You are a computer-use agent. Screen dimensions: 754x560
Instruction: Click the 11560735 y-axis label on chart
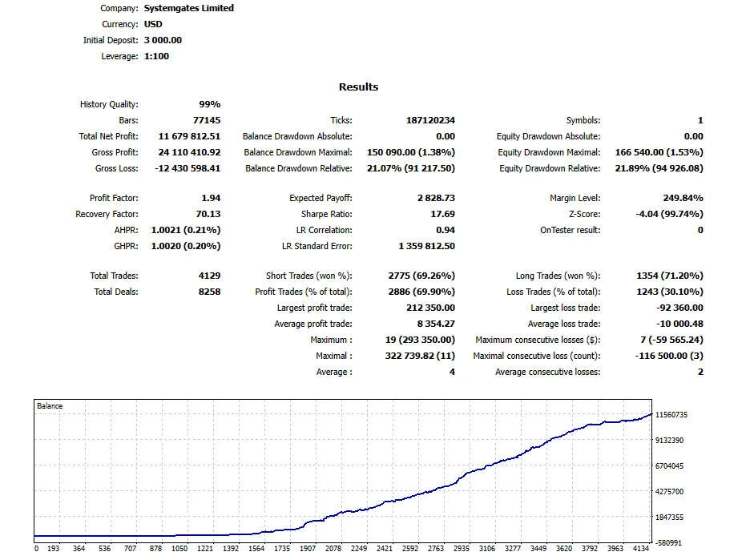(x=671, y=415)
